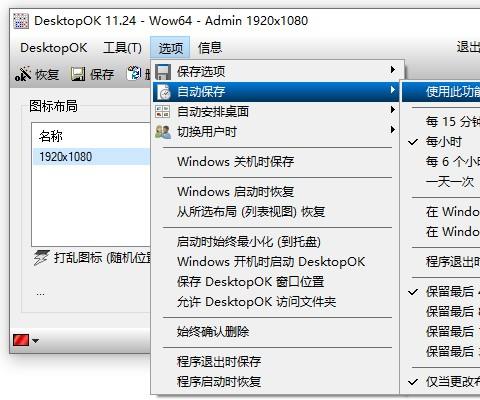Select 每 6 个小时 autosave interval
Screen dimensions: 480x400
point(442,162)
